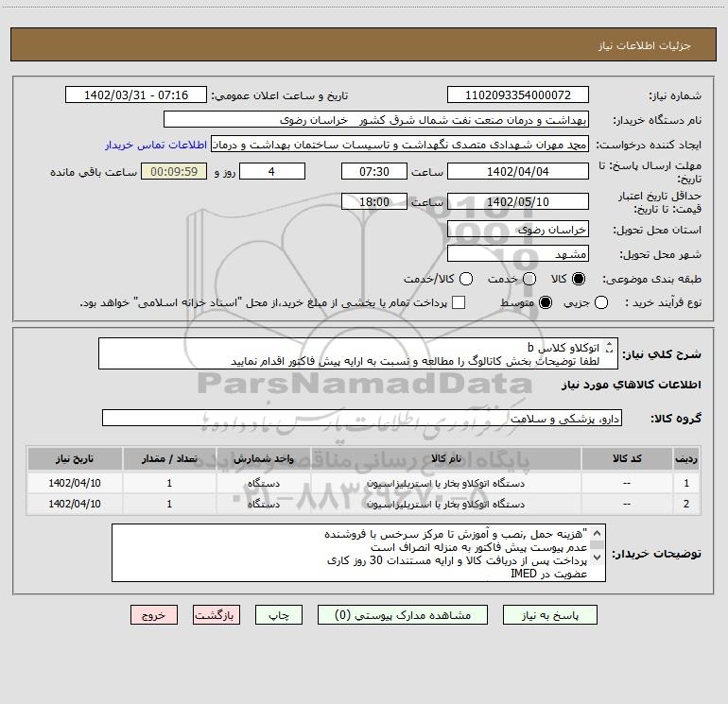Click row 2 date 1402/04/10
The width and height of the screenshot is (728, 704).
coord(75,504)
